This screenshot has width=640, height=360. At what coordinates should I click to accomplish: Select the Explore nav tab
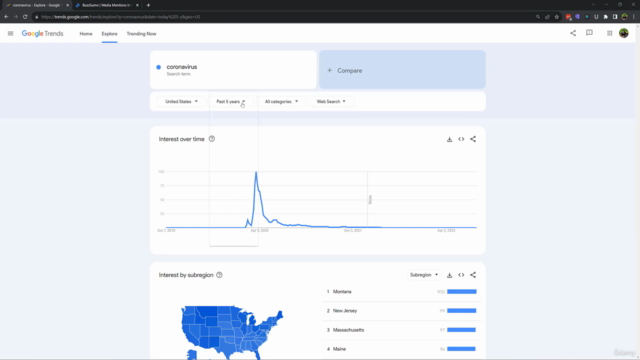point(109,34)
